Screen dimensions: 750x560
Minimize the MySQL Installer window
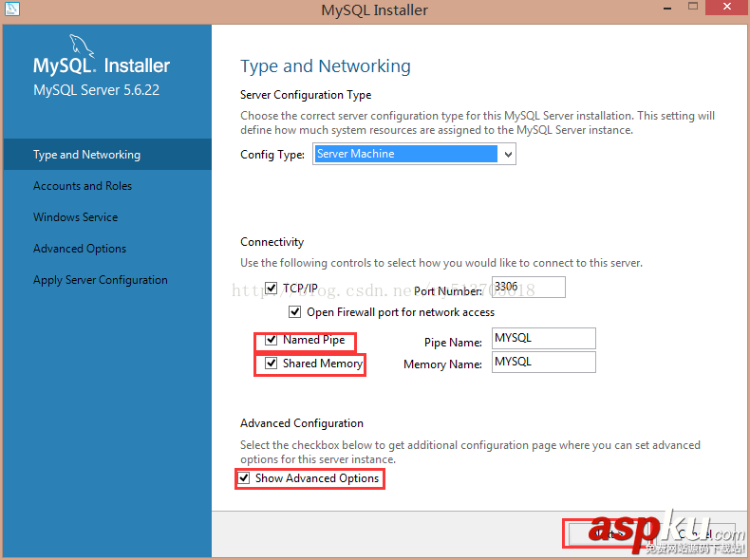(x=667, y=8)
